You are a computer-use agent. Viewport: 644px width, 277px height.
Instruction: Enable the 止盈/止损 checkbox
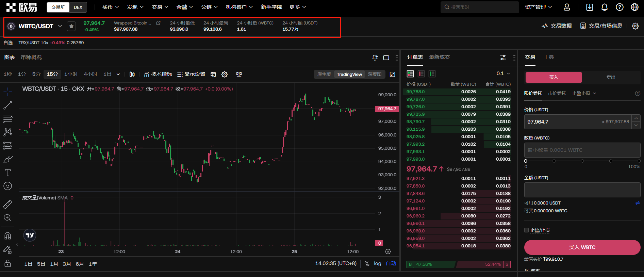(526, 230)
